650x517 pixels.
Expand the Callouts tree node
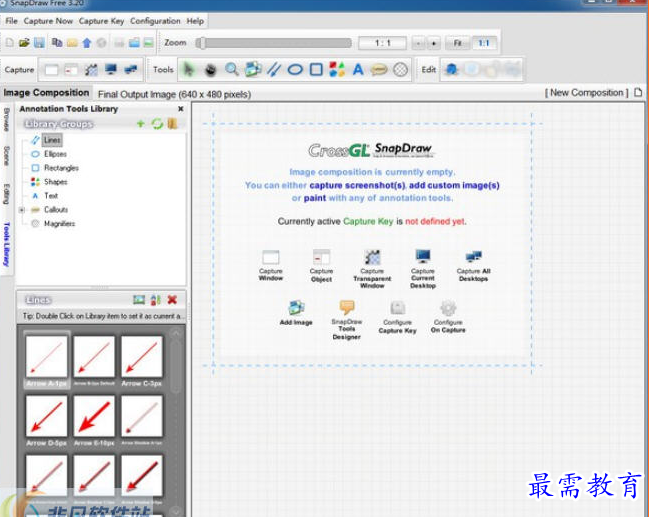click(22, 210)
